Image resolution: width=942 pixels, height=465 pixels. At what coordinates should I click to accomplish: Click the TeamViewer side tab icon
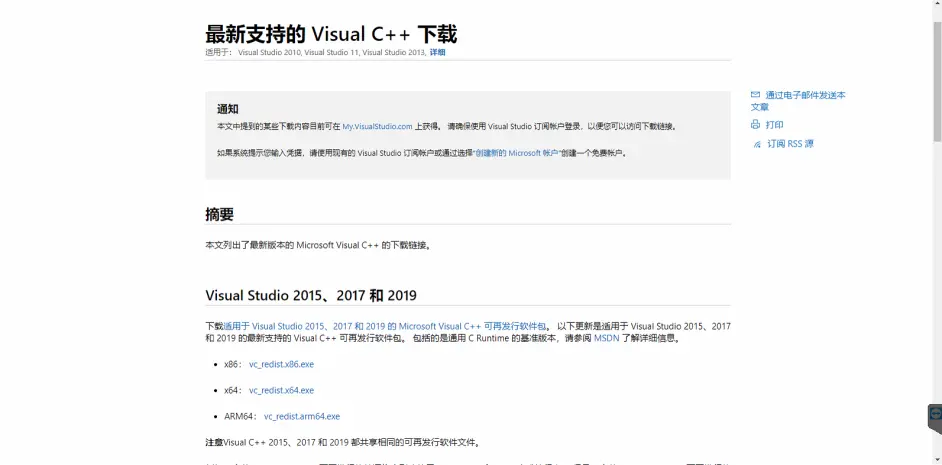pos(935,414)
